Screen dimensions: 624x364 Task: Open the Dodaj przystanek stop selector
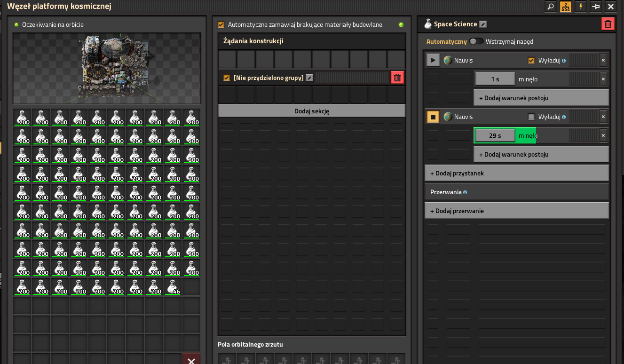point(516,174)
